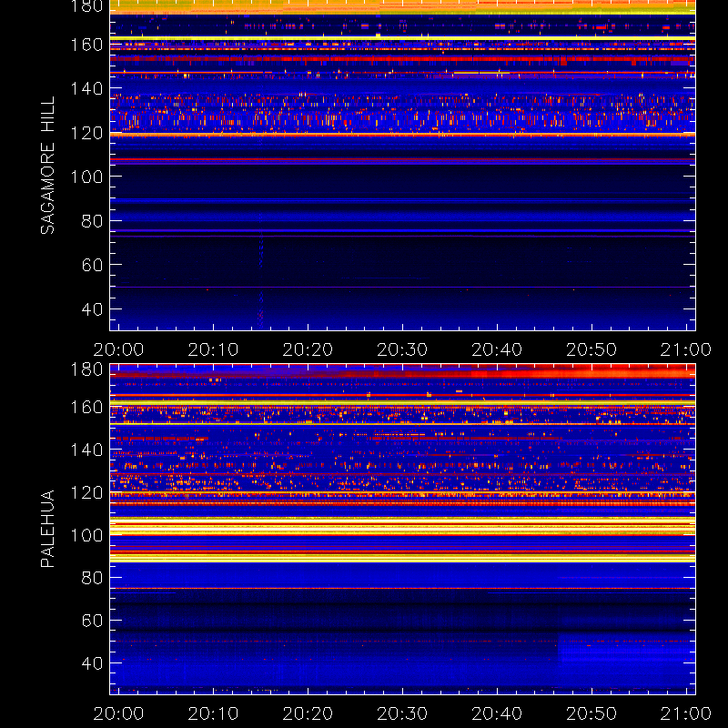Choose the 60 tick label on Palehua axis

[92, 621]
